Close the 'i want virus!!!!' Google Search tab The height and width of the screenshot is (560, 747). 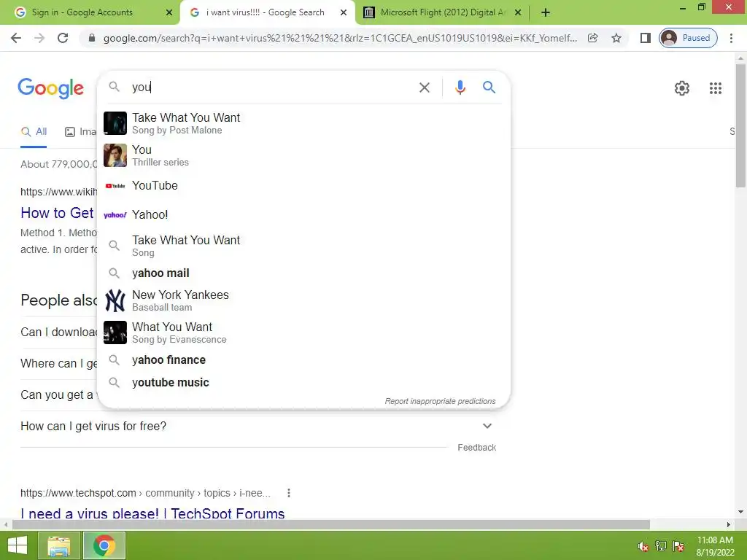pyautogui.click(x=343, y=13)
